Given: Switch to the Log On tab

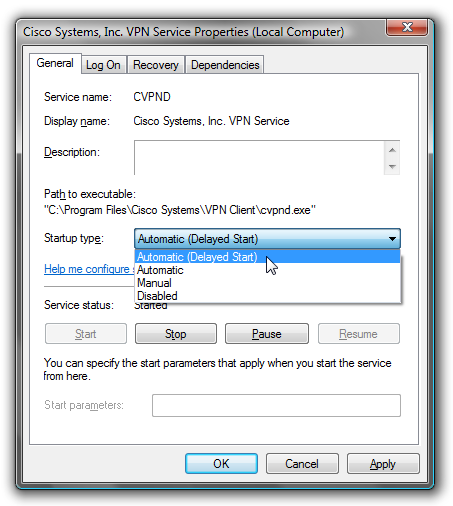Looking at the screenshot, I should pos(103,65).
